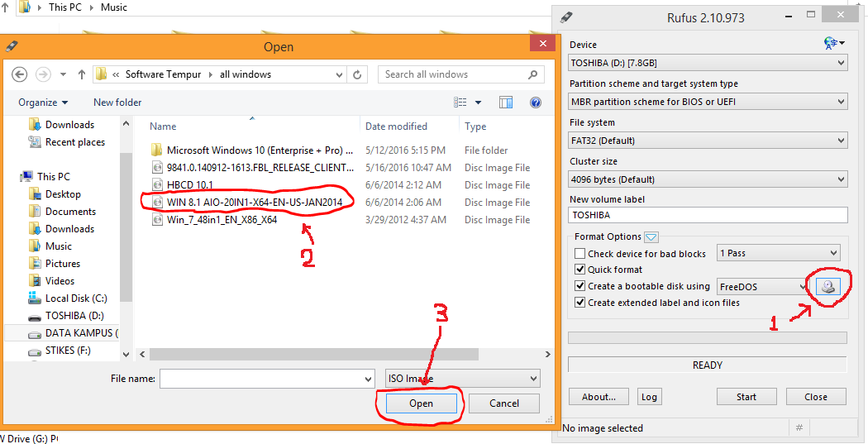Open the recent locations arrow beside Forward

[x=63, y=74]
